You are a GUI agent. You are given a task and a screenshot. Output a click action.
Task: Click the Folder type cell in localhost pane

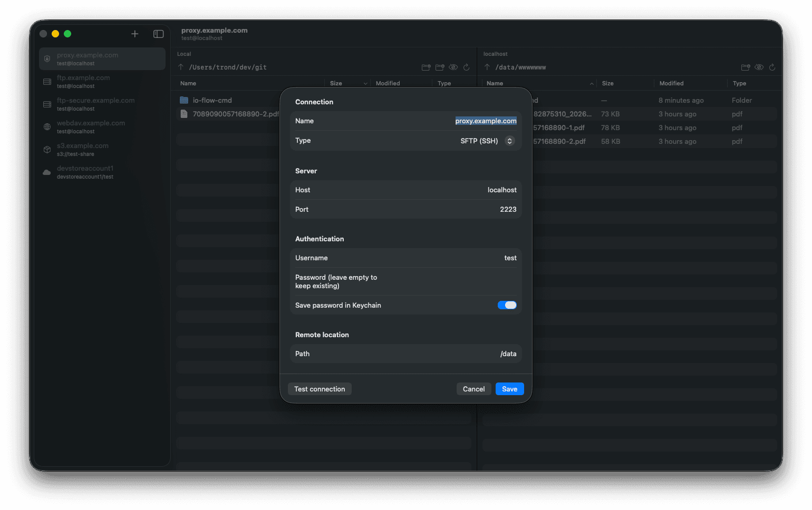point(741,100)
